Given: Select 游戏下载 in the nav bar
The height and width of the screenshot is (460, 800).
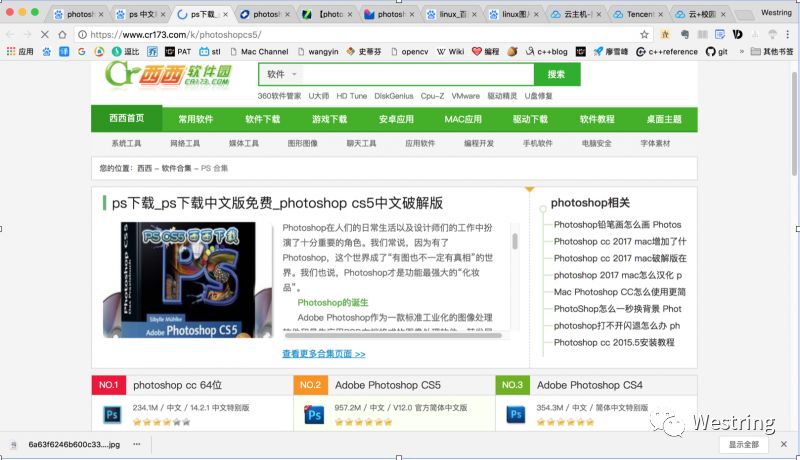Looking at the screenshot, I should tap(329, 119).
